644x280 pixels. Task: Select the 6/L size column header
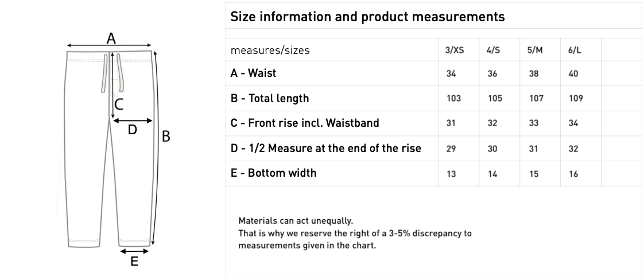[575, 50]
